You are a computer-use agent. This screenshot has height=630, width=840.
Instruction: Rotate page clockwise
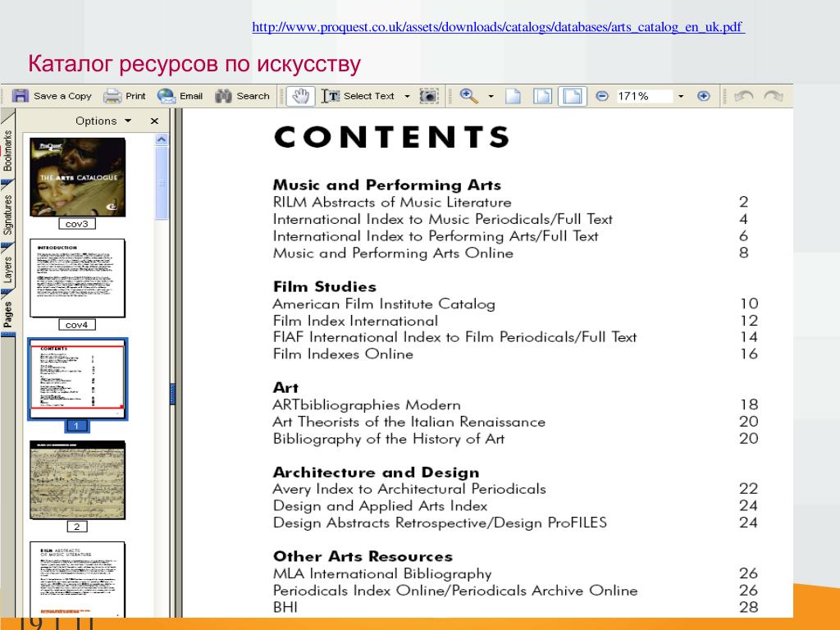tap(774, 96)
